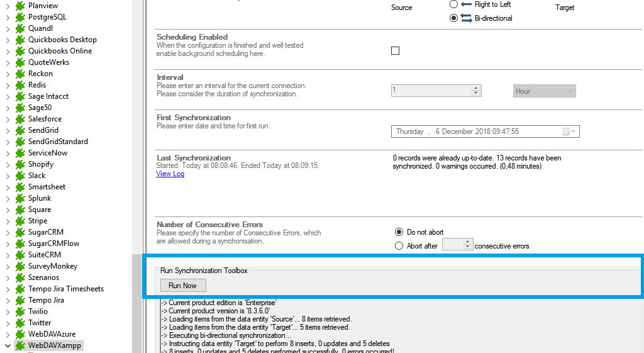Click the Stripe connector icon
Image resolution: width=644 pixels, height=353 pixels.
tap(20, 221)
